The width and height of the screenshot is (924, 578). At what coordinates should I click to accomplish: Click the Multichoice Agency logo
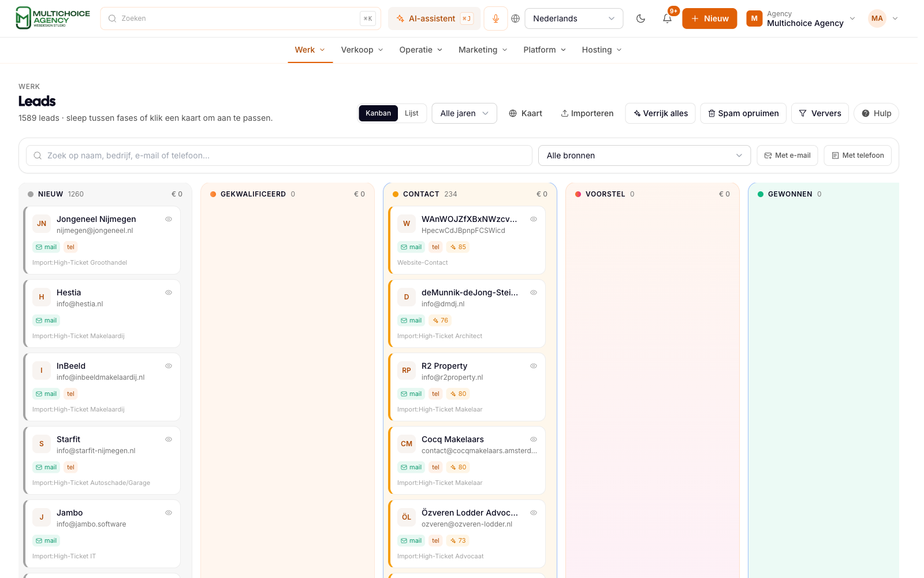[53, 18]
